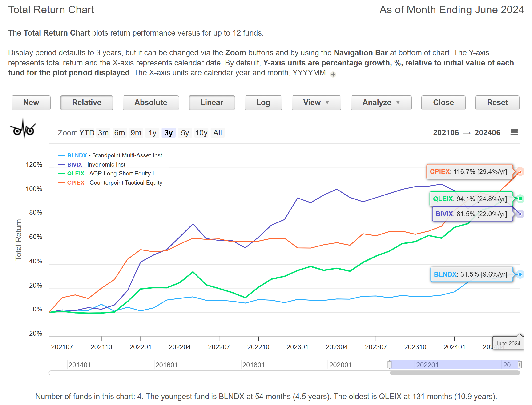Screen dimensions: 532x405
Task: Select Log scale button
Action: tap(263, 103)
